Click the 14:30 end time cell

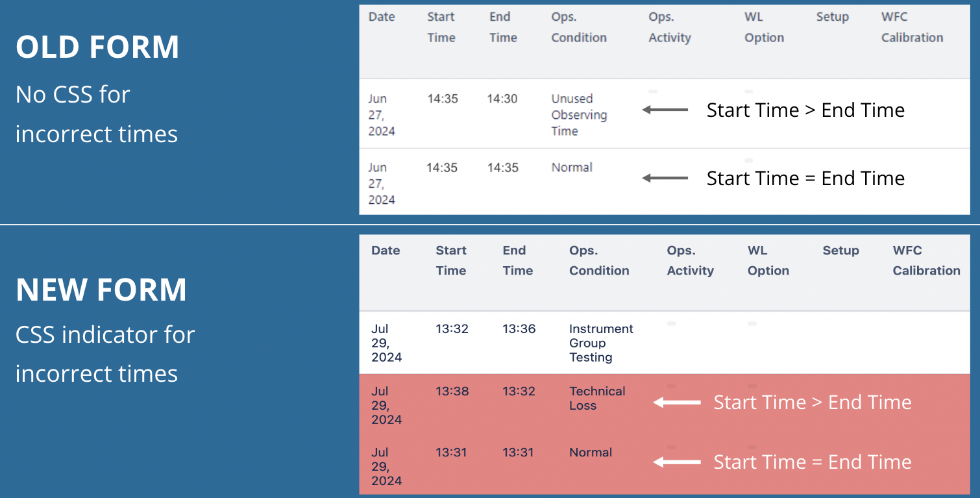point(503,99)
